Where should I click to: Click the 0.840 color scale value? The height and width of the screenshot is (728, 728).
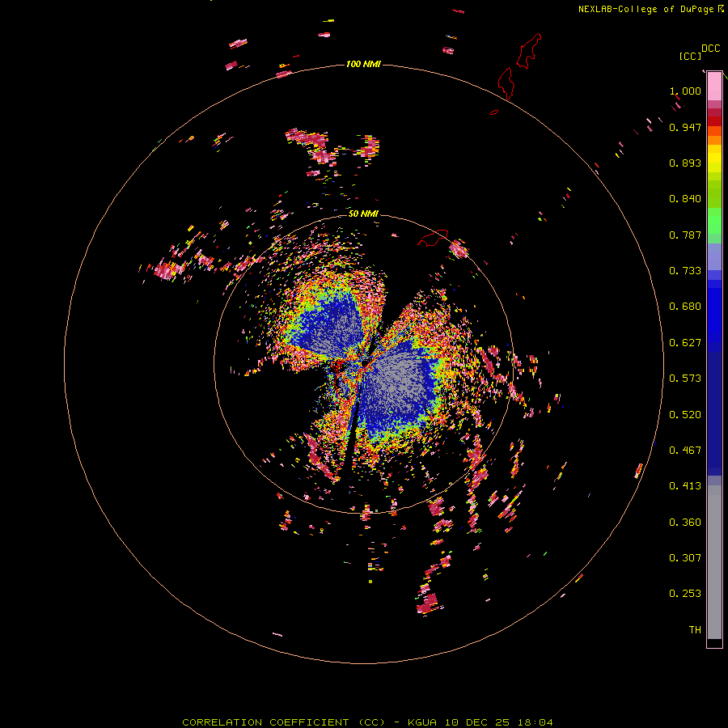(x=685, y=199)
